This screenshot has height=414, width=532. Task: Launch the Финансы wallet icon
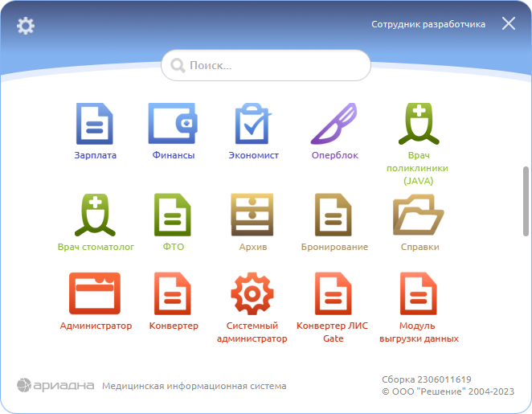click(173, 124)
